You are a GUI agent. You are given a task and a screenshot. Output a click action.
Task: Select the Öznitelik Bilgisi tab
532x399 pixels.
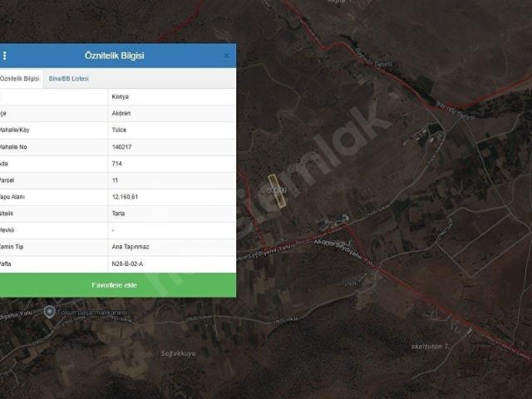coord(20,78)
